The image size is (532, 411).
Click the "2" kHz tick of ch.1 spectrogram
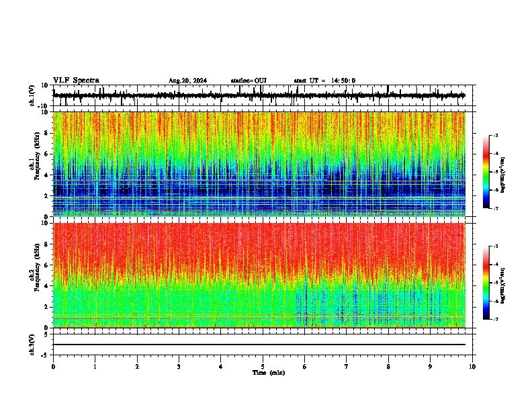[x=46, y=196]
